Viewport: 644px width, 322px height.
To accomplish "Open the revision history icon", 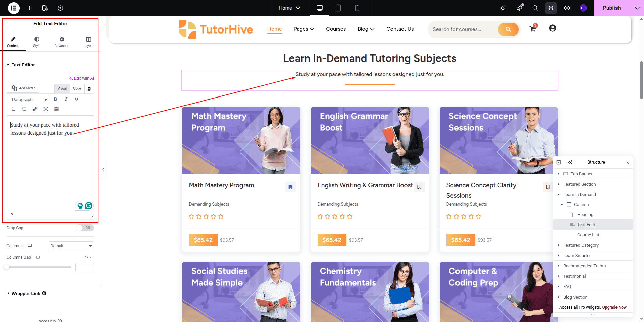I will [x=60, y=8].
